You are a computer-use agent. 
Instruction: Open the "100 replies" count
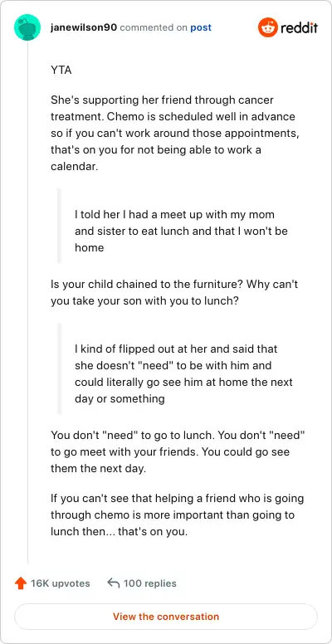point(150,583)
